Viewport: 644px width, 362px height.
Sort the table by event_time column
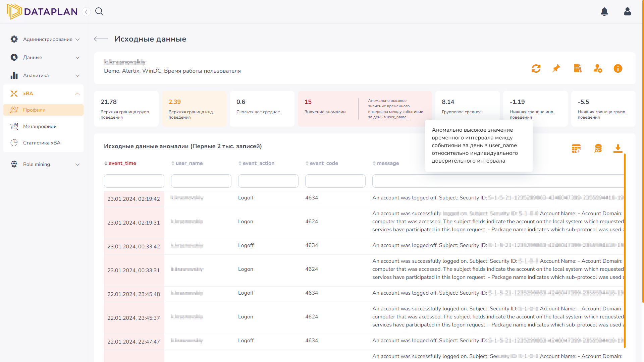[x=122, y=163]
